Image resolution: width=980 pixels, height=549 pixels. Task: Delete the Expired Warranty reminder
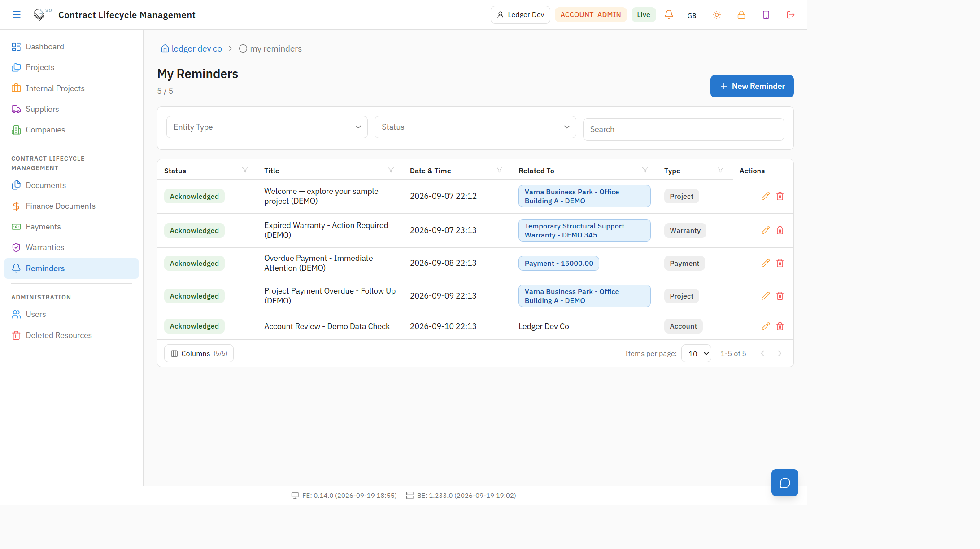click(780, 230)
